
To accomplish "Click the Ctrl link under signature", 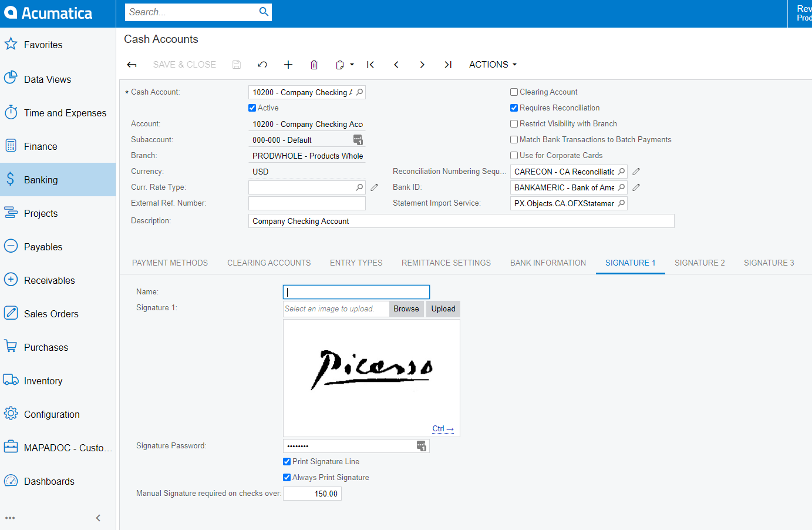I will pos(443,429).
